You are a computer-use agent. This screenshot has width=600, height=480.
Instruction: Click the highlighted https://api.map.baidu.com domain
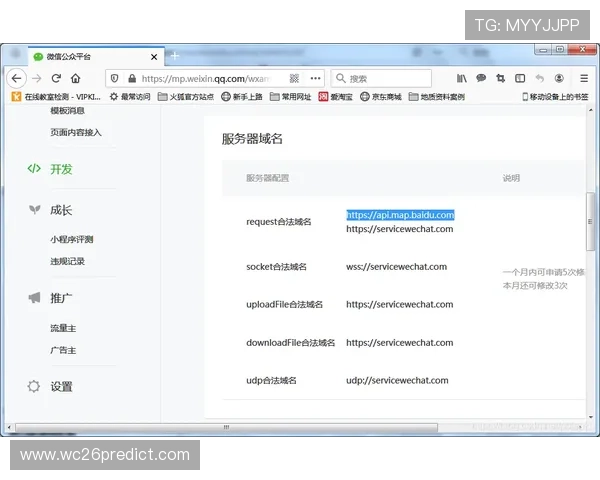click(x=400, y=215)
